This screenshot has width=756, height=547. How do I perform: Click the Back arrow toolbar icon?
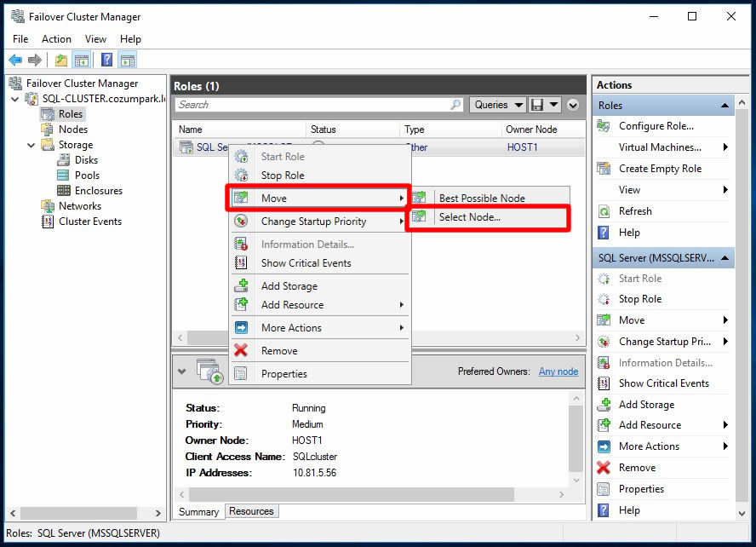(15, 60)
